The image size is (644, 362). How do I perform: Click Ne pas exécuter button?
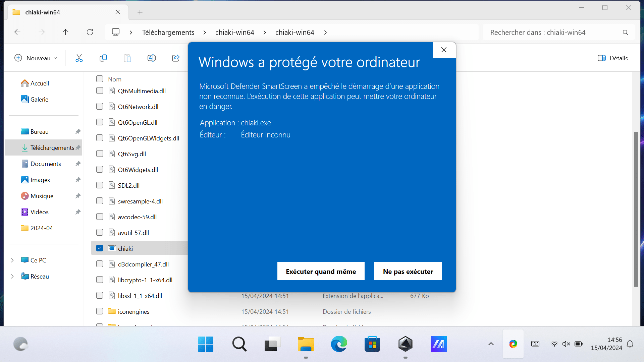408,271
